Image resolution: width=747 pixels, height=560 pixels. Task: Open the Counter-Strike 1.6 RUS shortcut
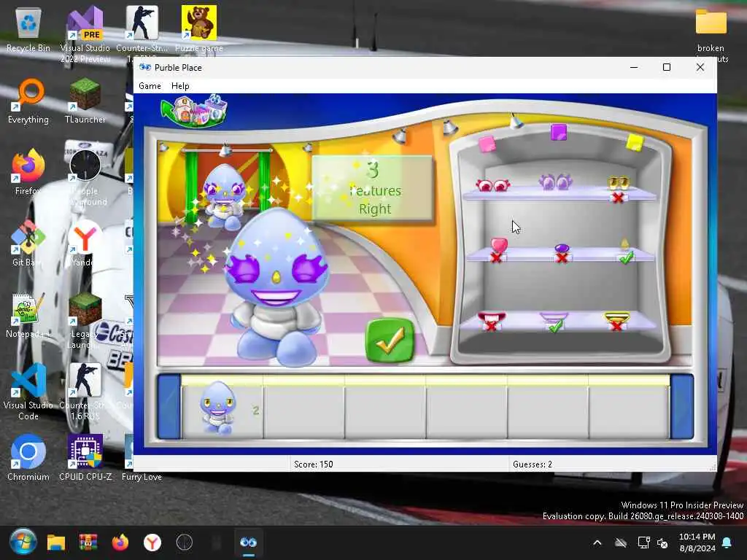(x=85, y=392)
